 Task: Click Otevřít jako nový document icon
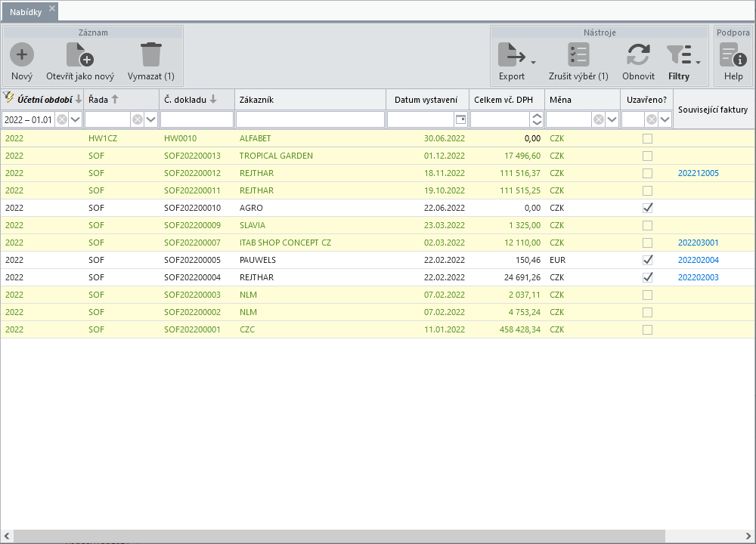pyautogui.click(x=79, y=55)
